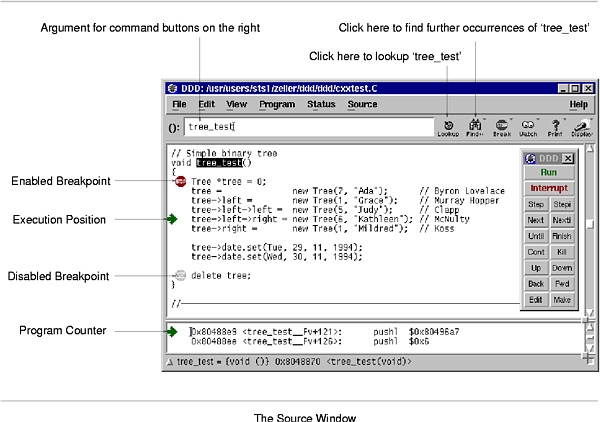Open the Help menu
The height and width of the screenshot is (422, 600).
pyautogui.click(x=578, y=104)
